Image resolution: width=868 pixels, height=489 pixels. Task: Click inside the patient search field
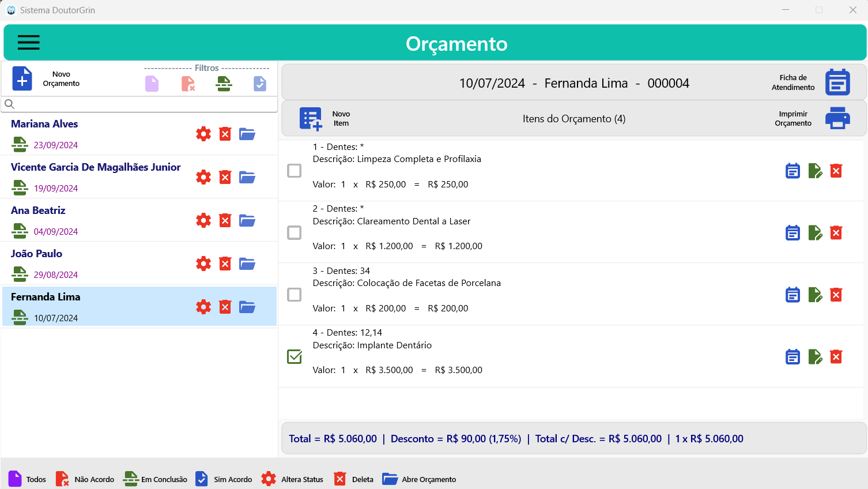point(138,104)
